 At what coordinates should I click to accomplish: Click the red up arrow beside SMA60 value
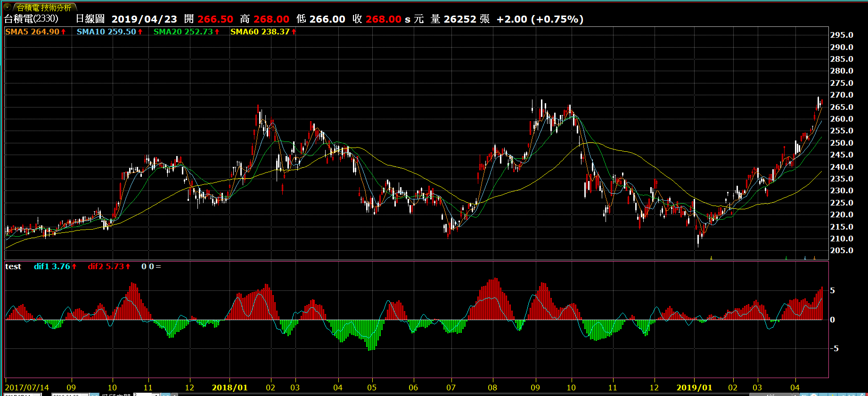point(294,32)
